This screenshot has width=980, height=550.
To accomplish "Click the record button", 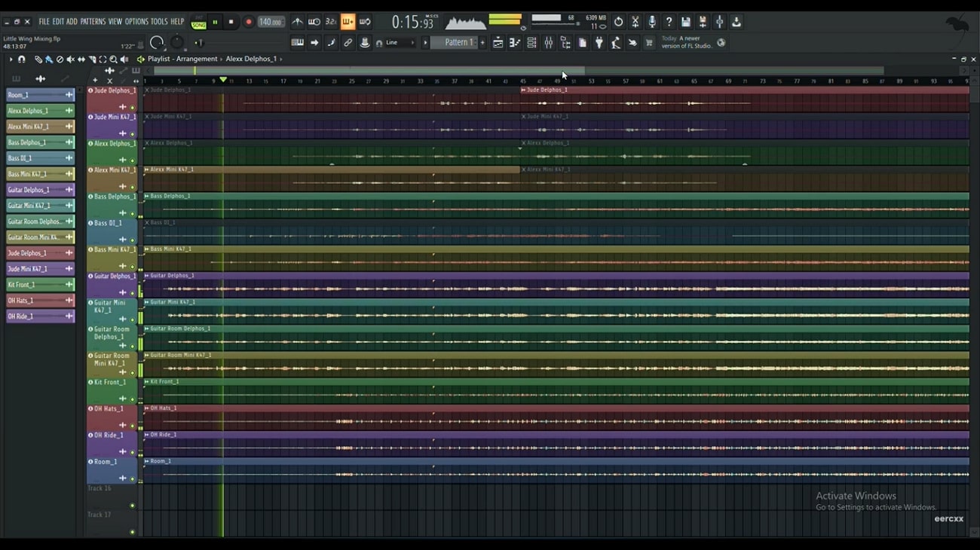I will pyautogui.click(x=248, y=23).
